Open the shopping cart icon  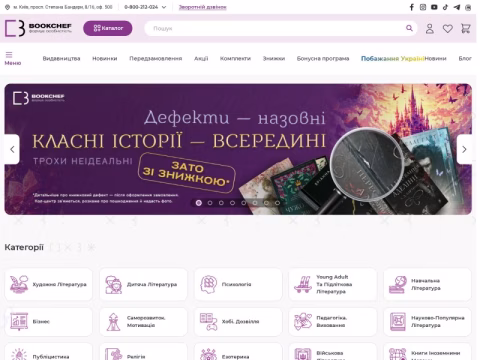tap(466, 29)
